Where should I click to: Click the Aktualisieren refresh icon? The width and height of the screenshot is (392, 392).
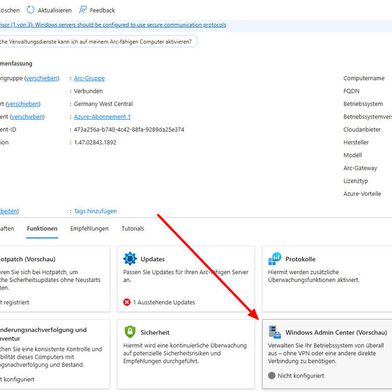point(30,10)
